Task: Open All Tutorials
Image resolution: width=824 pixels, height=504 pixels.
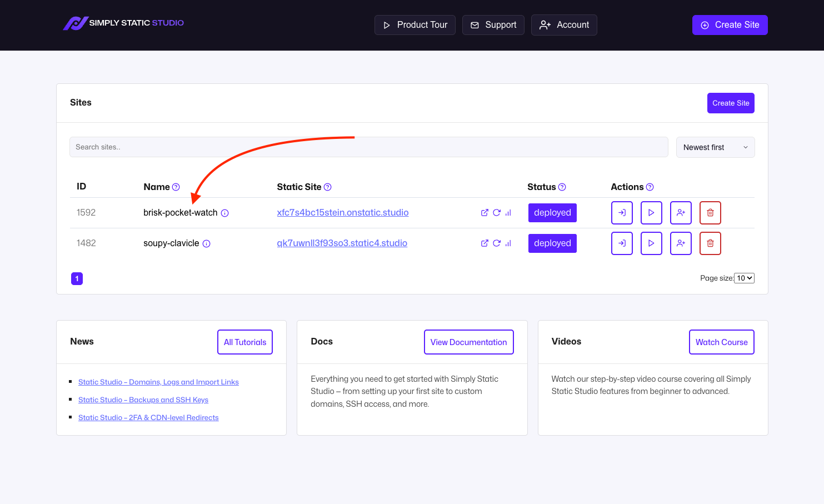Action: [245, 342]
